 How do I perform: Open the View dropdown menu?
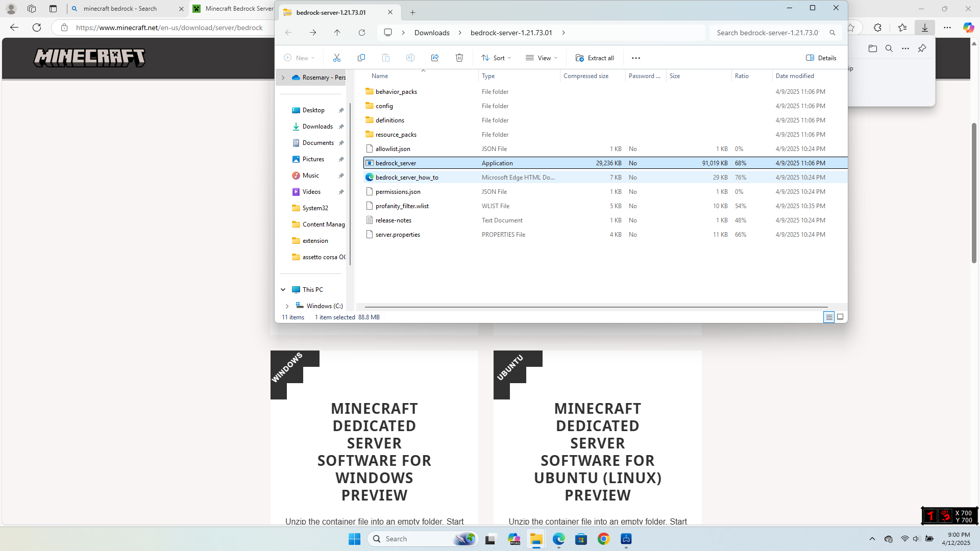coord(542,58)
